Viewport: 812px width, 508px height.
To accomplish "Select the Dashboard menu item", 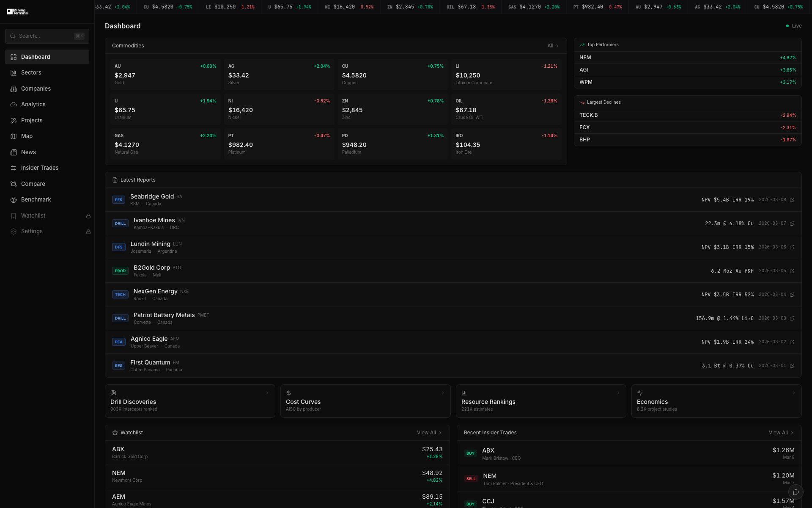I will (36, 57).
